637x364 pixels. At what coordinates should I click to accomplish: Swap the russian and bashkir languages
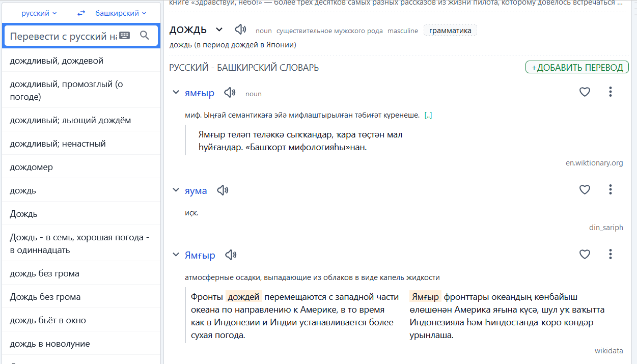(x=81, y=13)
